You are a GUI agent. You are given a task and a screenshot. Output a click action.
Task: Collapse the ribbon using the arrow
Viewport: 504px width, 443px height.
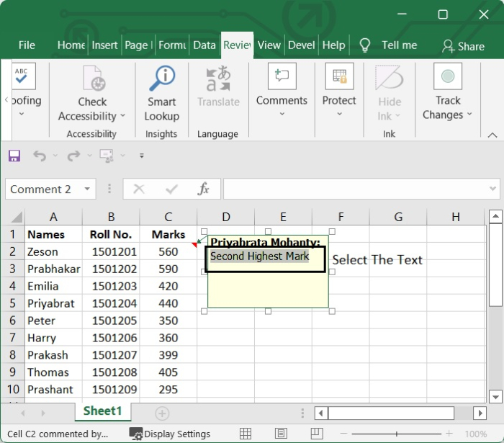(x=492, y=135)
